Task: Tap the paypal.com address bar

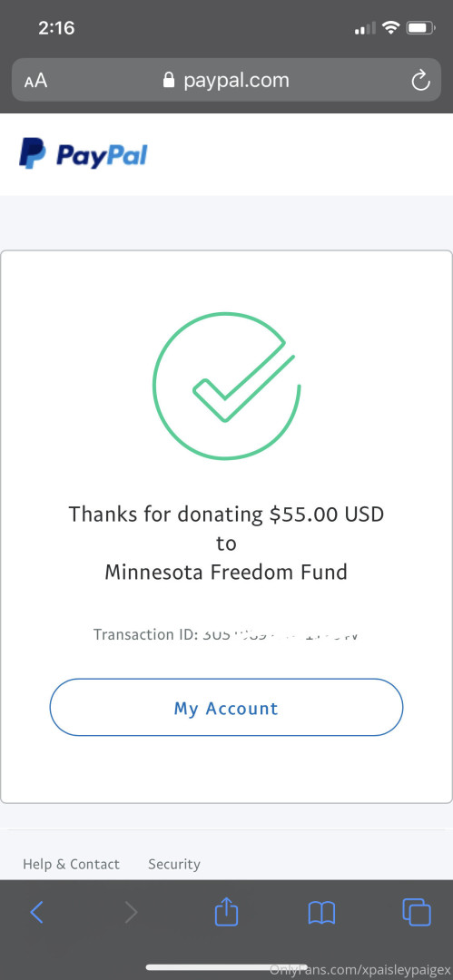Action: [227, 79]
